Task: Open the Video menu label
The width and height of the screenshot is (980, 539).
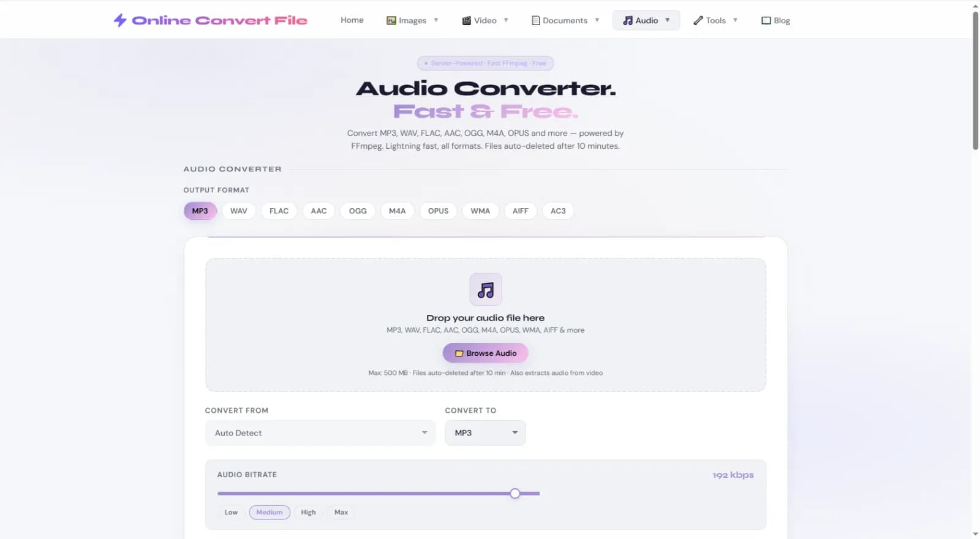Action: pyautogui.click(x=485, y=21)
